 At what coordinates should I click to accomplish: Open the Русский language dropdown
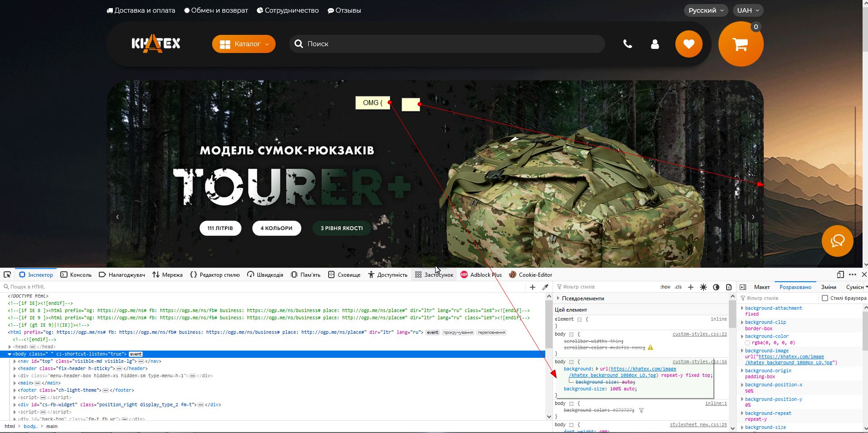tap(706, 10)
